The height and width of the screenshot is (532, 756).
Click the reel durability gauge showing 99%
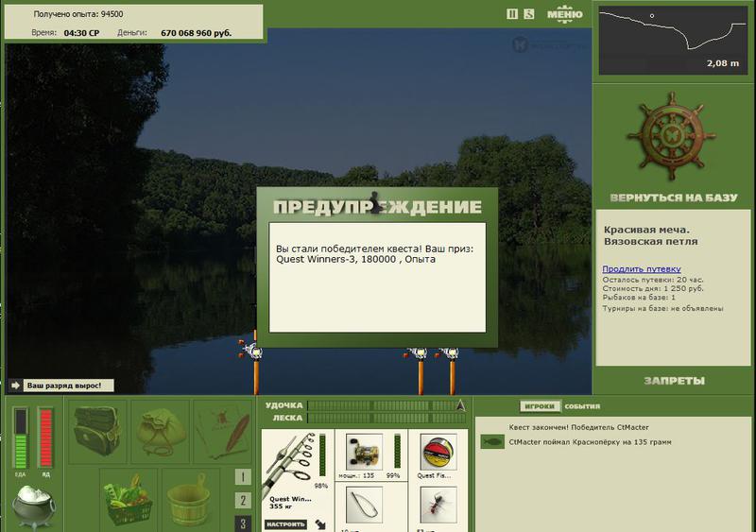[x=397, y=451]
